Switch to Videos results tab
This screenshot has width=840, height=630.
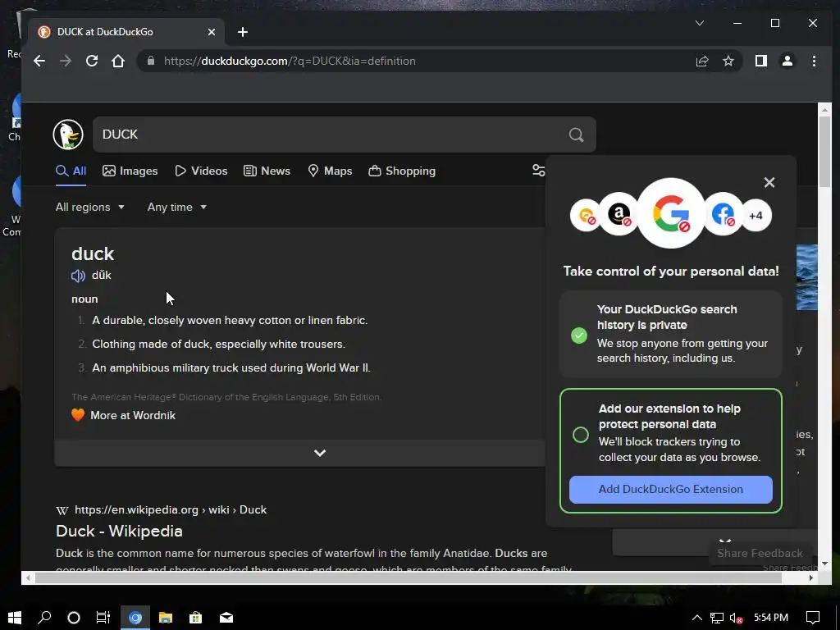point(201,171)
